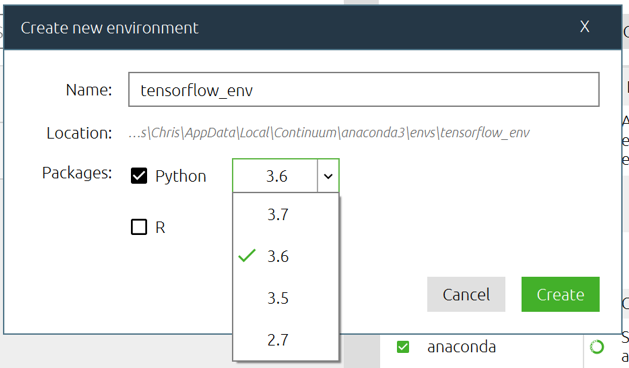Enable the R package checkbox
Viewport: 629px width, 368px height.
139,227
